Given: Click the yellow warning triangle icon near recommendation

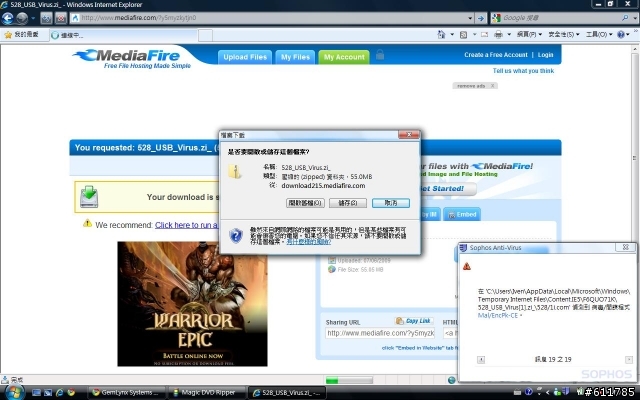Looking at the screenshot, I should (x=87, y=223).
